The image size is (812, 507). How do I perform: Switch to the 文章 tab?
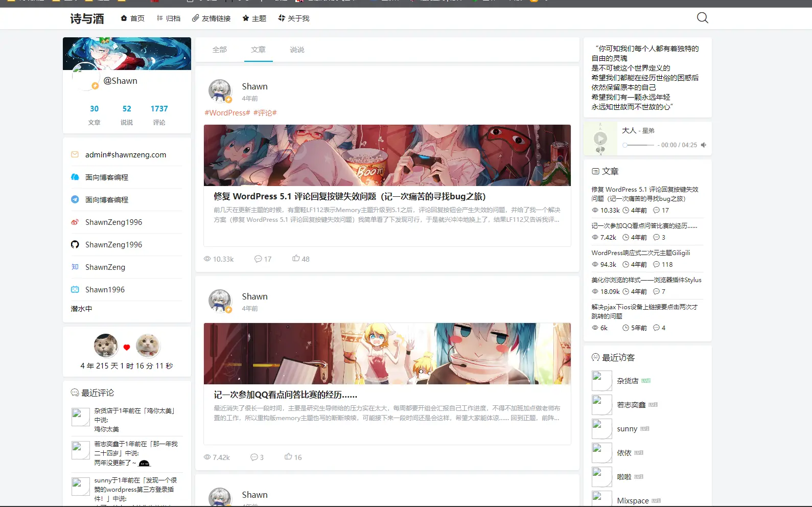coord(259,50)
